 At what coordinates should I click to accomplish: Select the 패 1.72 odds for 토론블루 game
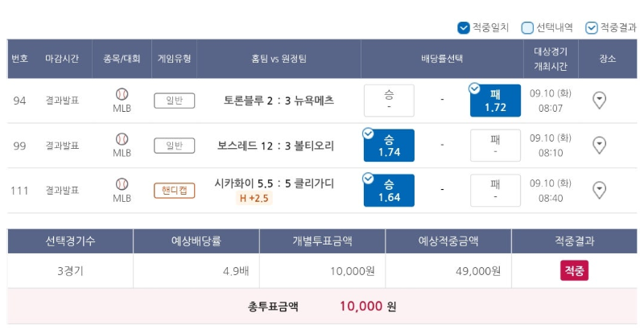click(x=495, y=101)
